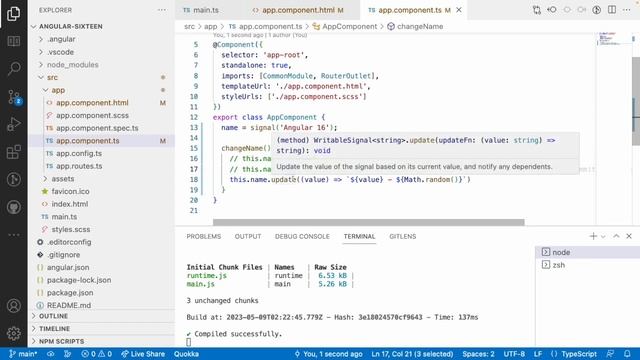The height and width of the screenshot is (360, 640).
Task: Open app.component.scss file
Action: tap(92, 115)
